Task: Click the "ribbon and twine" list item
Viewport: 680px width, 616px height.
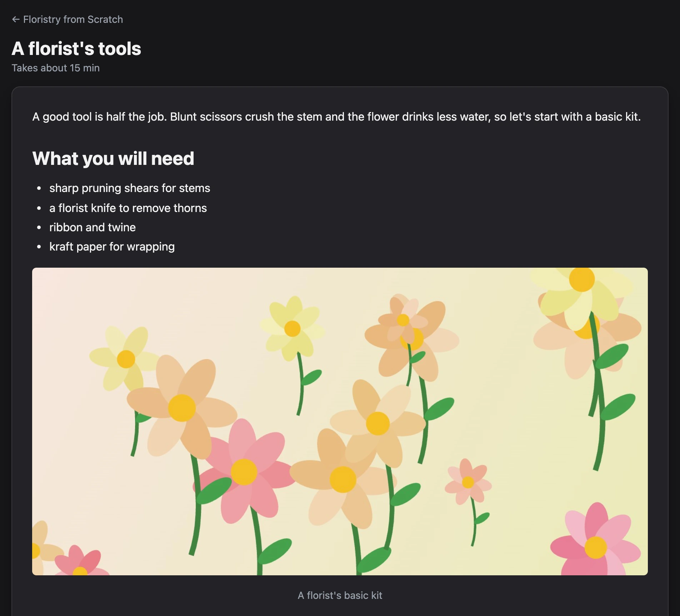Action: pyautogui.click(x=92, y=227)
